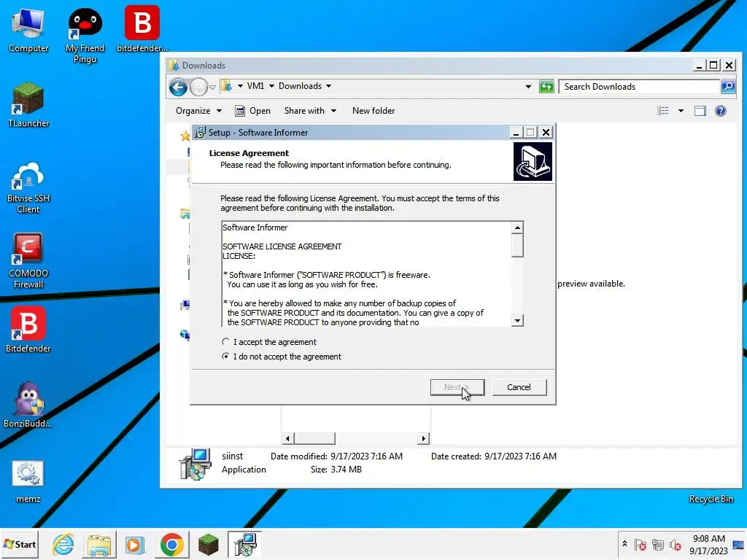The width and height of the screenshot is (747, 560).
Task: Open the Action Center flag icon
Action: coord(640,544)
